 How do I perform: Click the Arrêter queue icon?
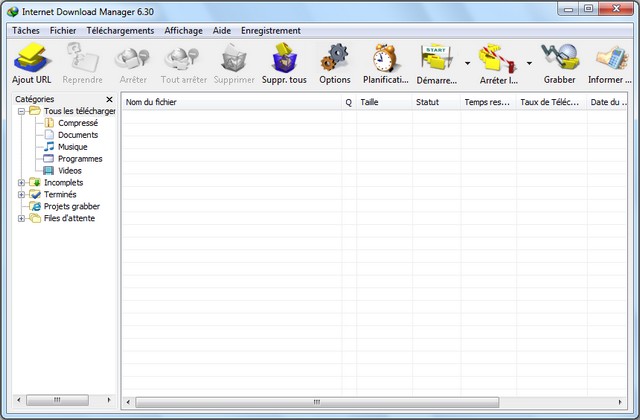[497, 58]
